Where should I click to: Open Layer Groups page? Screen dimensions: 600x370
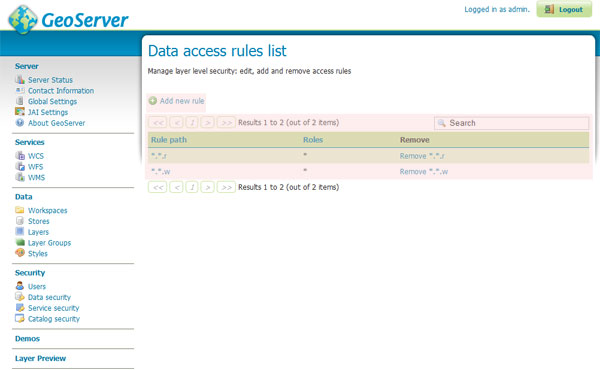(49, 243)
